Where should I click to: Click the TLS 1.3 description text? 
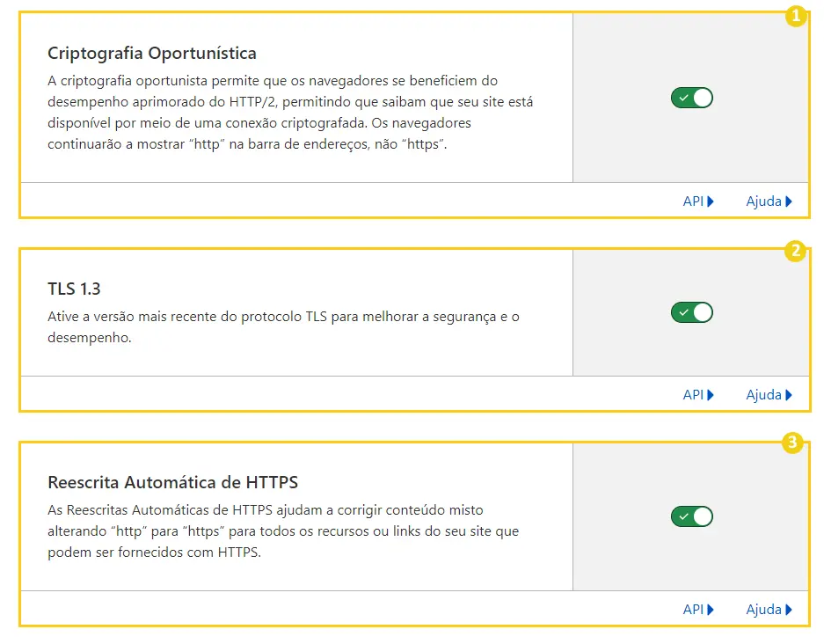(283, 326)
